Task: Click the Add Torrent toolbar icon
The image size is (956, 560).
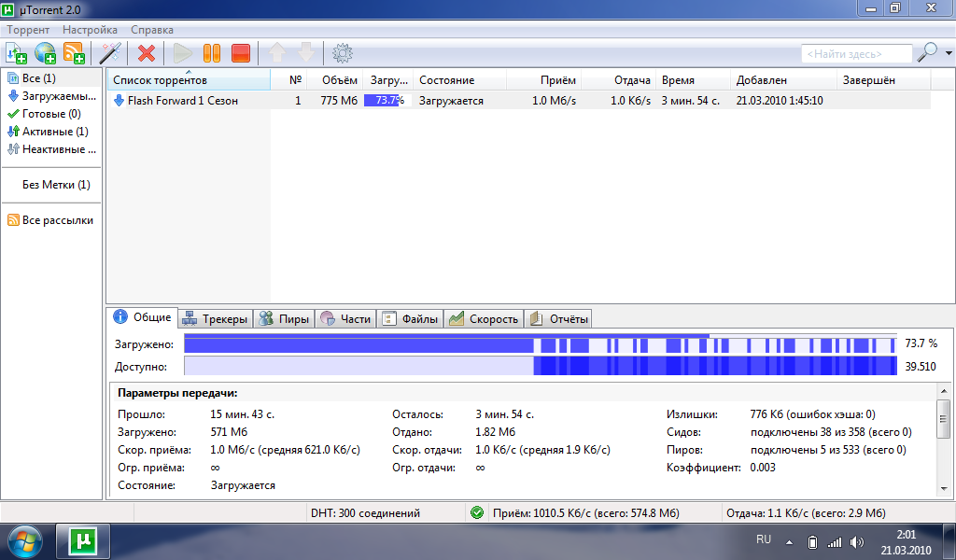Action: point(16,53)
